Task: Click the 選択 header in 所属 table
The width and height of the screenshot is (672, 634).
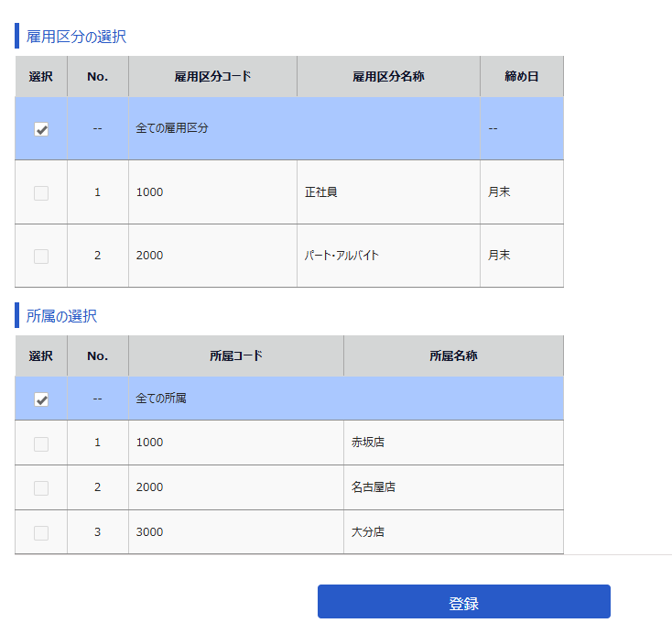Action: point(40,355)
